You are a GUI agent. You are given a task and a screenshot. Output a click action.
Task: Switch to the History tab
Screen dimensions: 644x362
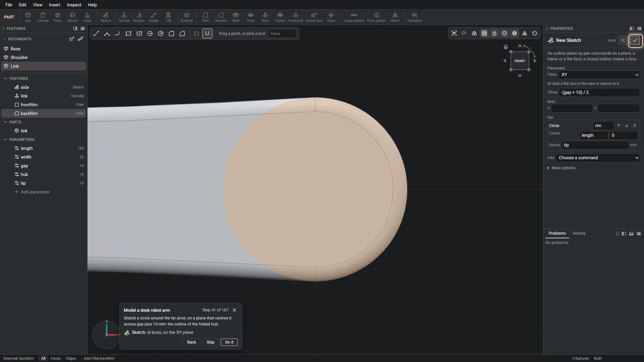click(x=579, y=233)
